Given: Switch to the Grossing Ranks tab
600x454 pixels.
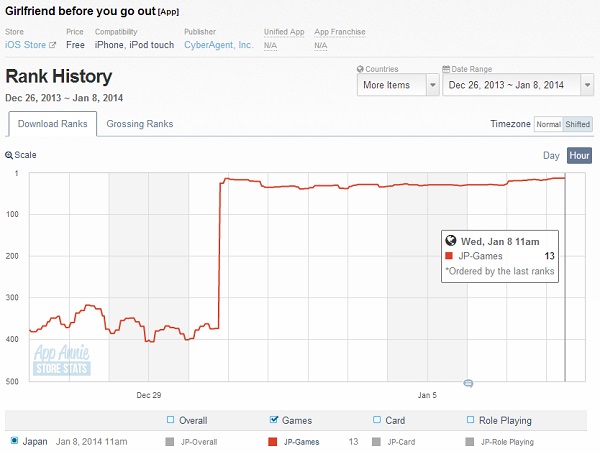Looking at the screenshot, I should tap(139, 124).
